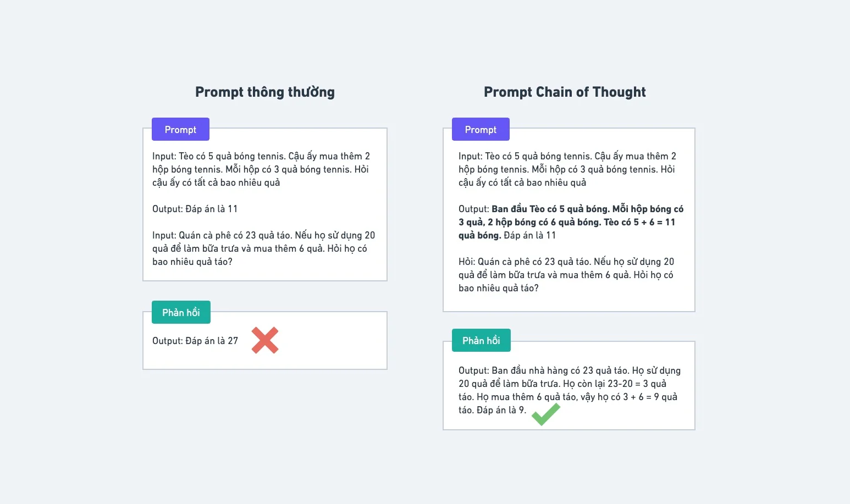Viewport: 850px width, 504px height.
Task: Click the text Đáp án là 9
Action: pos(501,410)
